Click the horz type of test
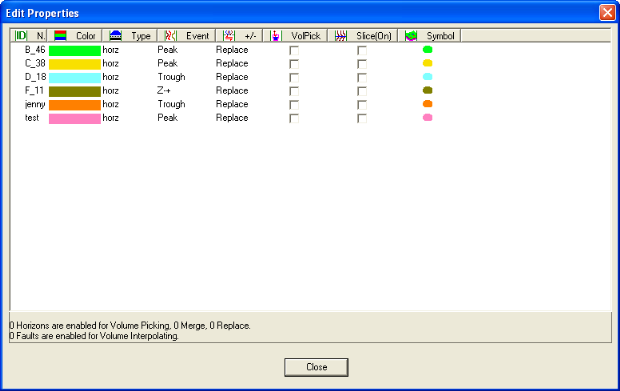620x391 pixels. (x=110, y=118)
